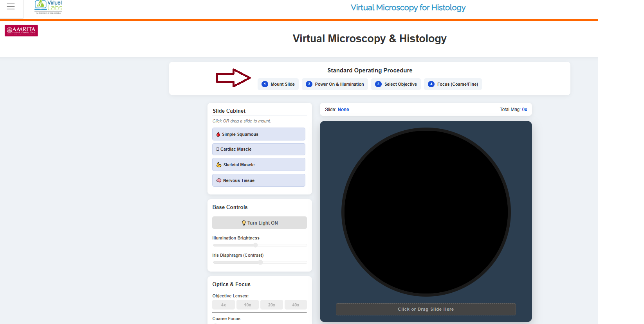The width and height of the screenshot is (644, 324).
Task: Click the step 3 Select Objective badge
Action: click(x=396, y=84)
